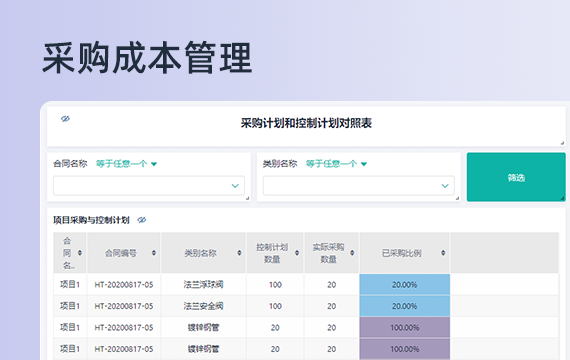Sort table by 控制计划数量 column arrows
The image size is (570, 360).
click(297, 253)
